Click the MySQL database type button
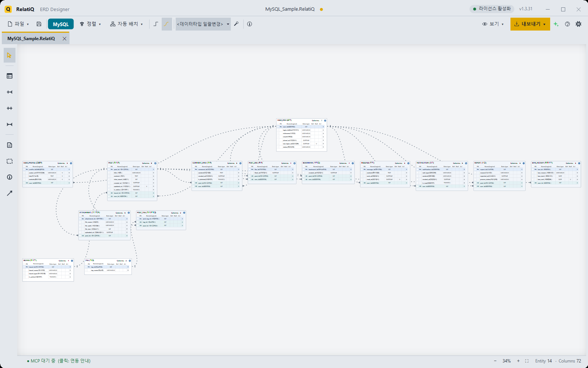This screenshot has width=588, height=368. click(61, 24)
